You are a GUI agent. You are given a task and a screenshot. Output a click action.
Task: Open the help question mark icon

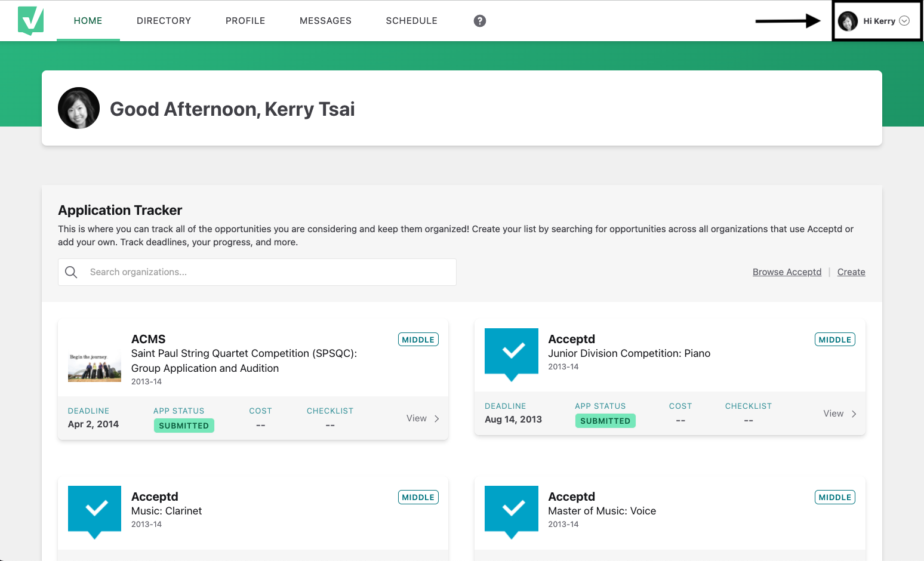480,21
